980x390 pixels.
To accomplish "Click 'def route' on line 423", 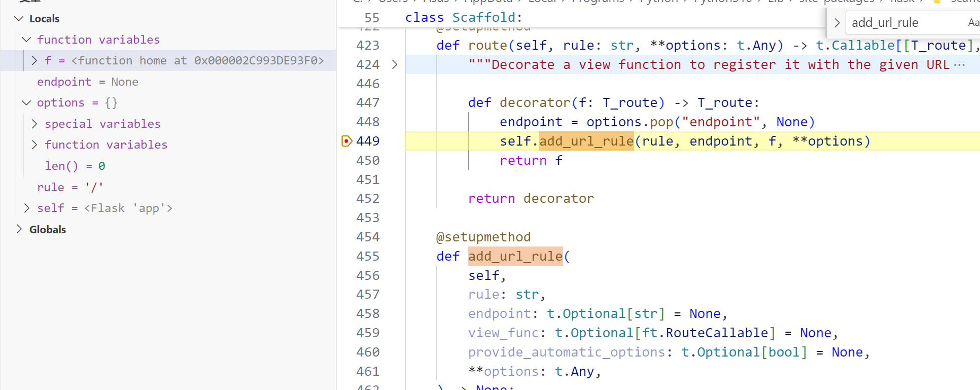I will (x=472, y=46).
